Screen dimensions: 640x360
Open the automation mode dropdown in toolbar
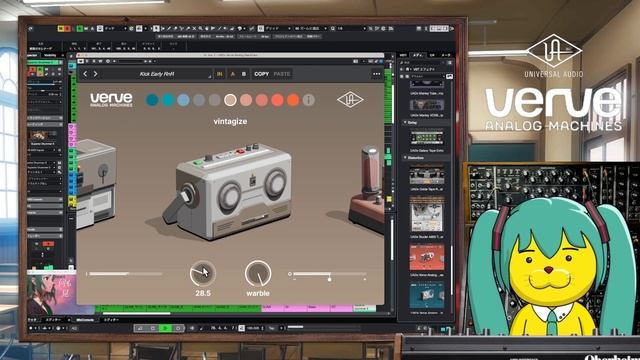click(114, 29)
